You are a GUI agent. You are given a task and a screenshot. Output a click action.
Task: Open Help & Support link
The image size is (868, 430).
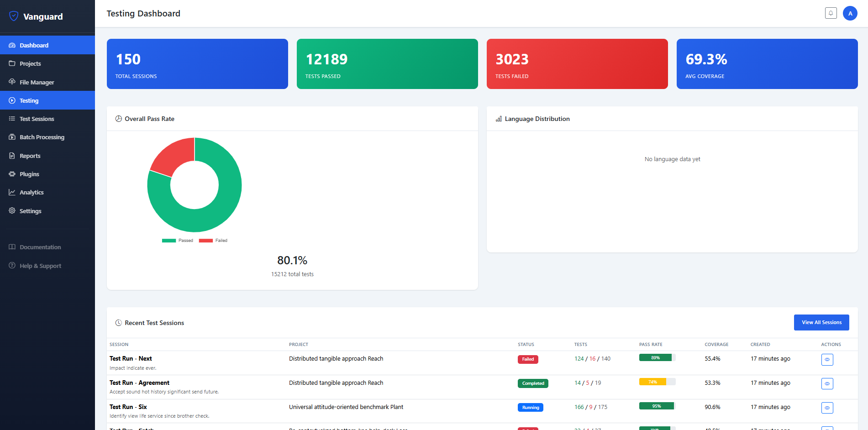[40, 266]
